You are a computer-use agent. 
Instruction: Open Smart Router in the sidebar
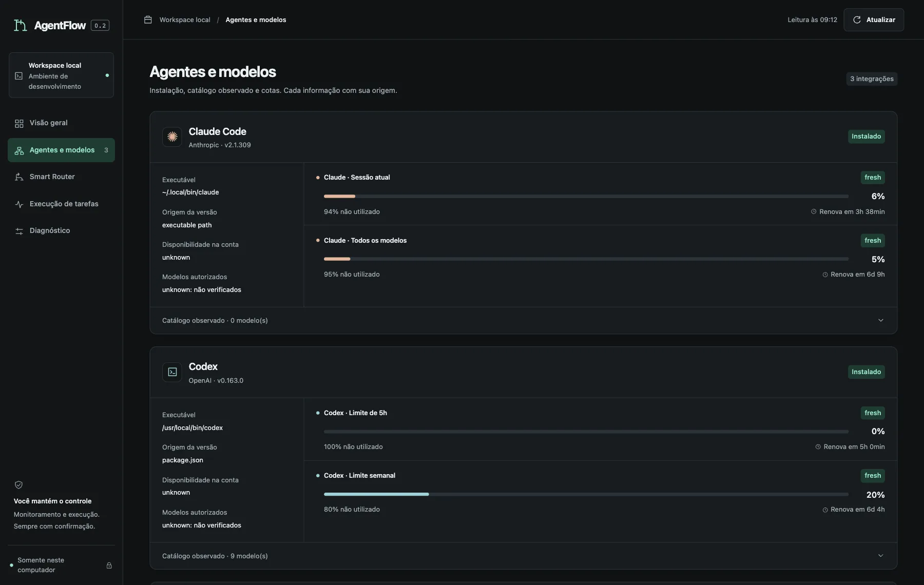click(61, 177)
